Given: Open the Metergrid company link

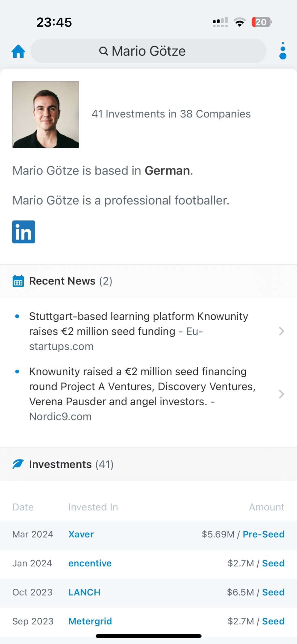Looking at the screenshot, I should pos(90,621).
